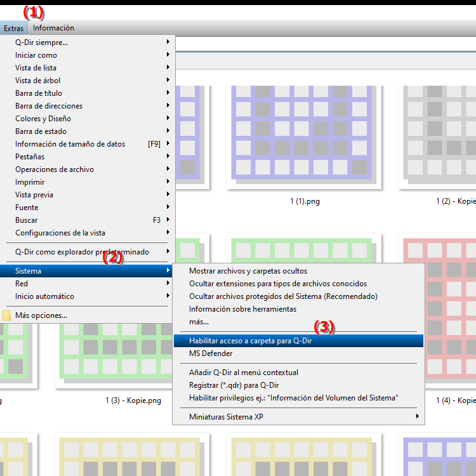Open the Información menu
Image resolution: width=476 pixels, height=476 pixels.
click(53, 28)
